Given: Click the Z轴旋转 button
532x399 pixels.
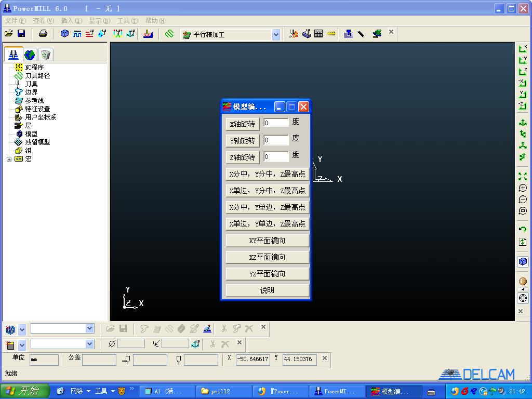Looking at the screenshot, I should pyautogui.click(x=243, y=157).
